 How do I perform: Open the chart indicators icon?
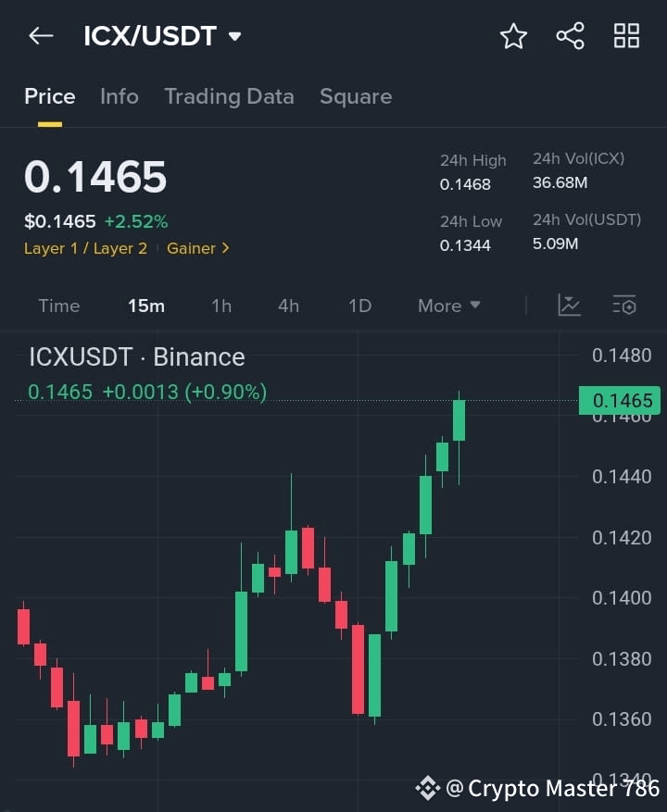(569, 306)
